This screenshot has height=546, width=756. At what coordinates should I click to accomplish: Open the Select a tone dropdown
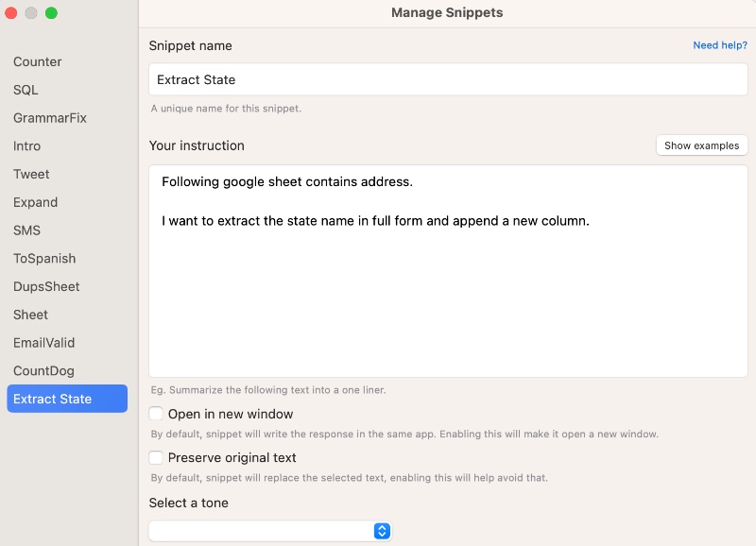(x=270, y=531)
